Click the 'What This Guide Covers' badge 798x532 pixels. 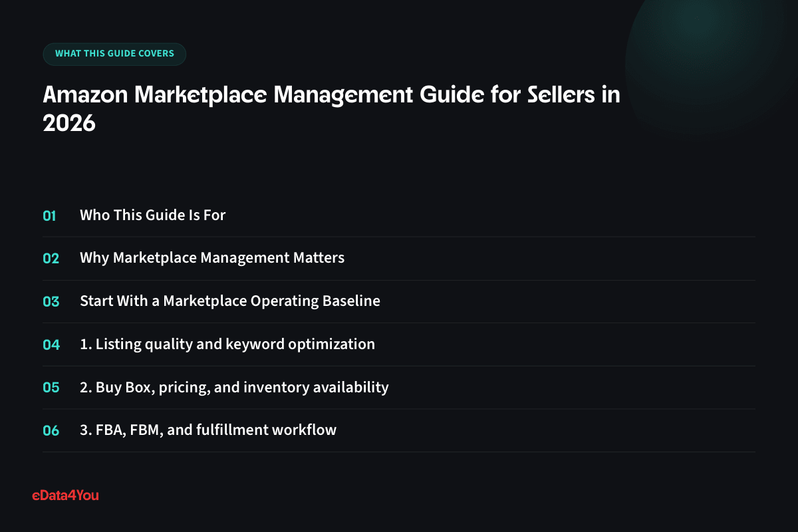click(x=114, y=54)
